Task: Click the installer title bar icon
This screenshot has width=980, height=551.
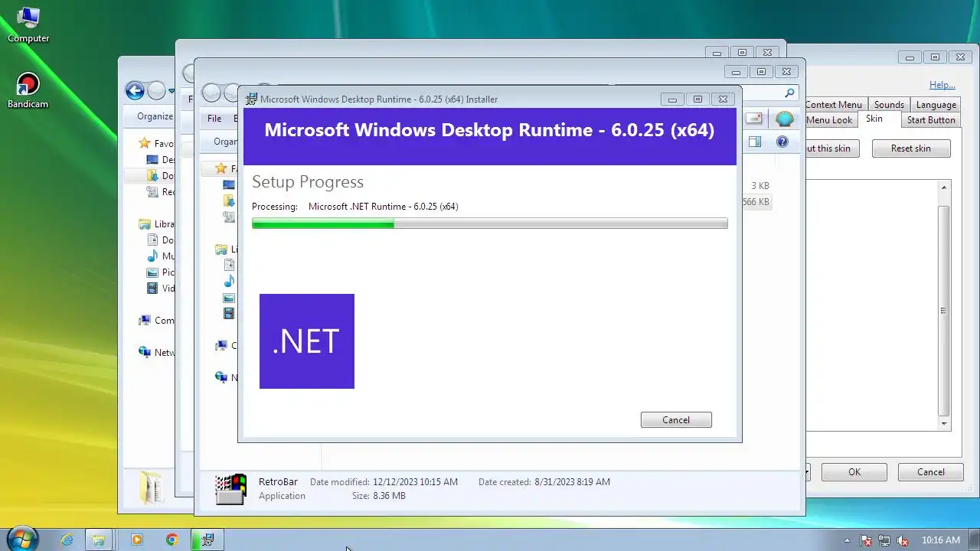Action: (251, 99)
